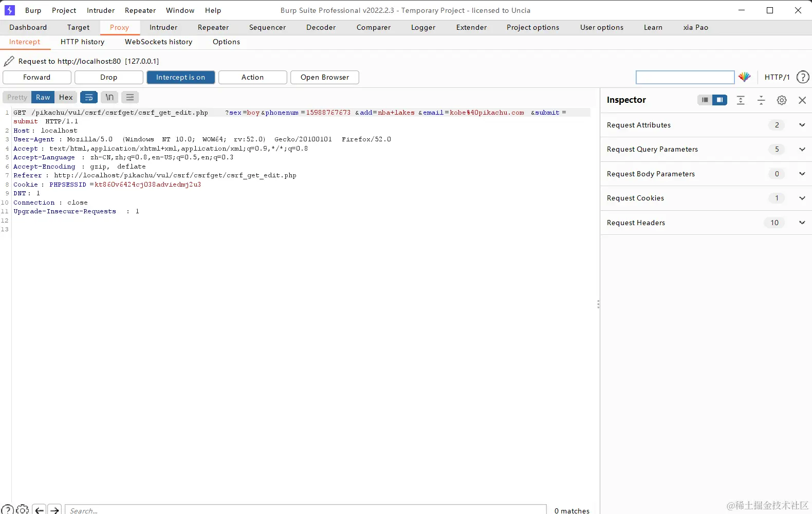
Task: Open the Intruder menu in menu bar
Action: point(101,10)
